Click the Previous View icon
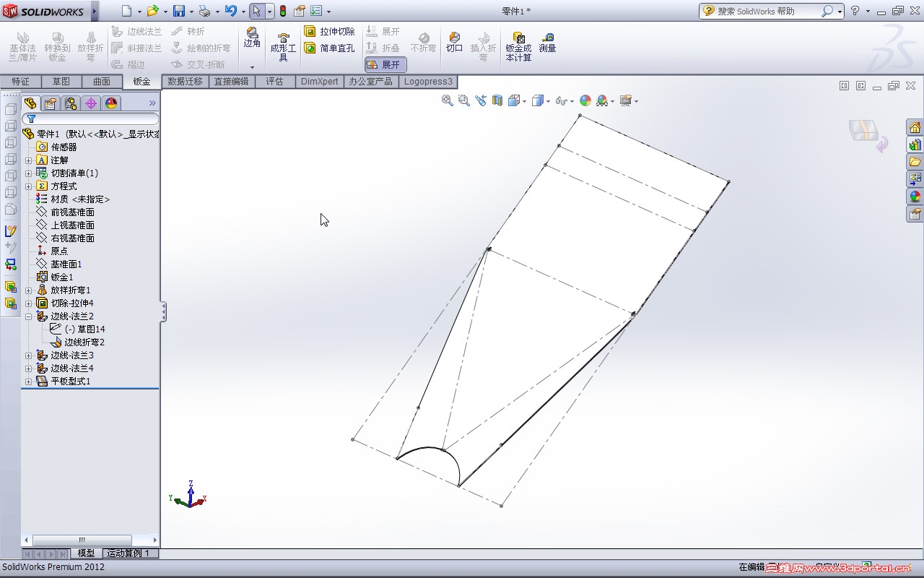924x578 pixels. click(481, 101)
